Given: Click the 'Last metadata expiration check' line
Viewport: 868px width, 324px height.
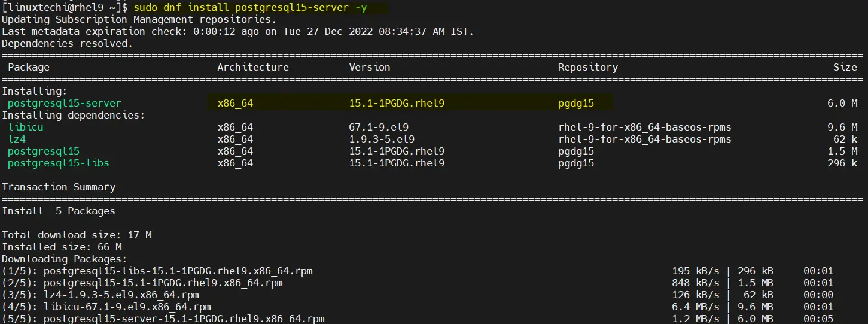Looking at the screenshot, I should click(x=238, y=32).
